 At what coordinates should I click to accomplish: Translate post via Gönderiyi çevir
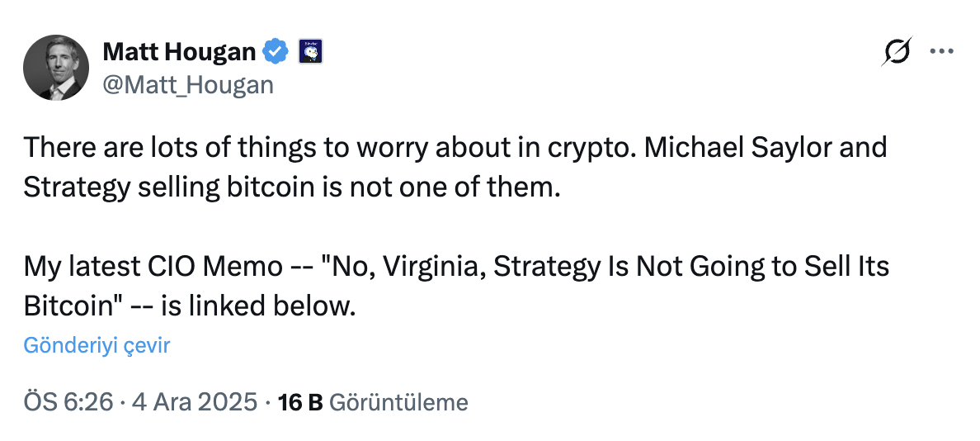(x=97, y=345)
